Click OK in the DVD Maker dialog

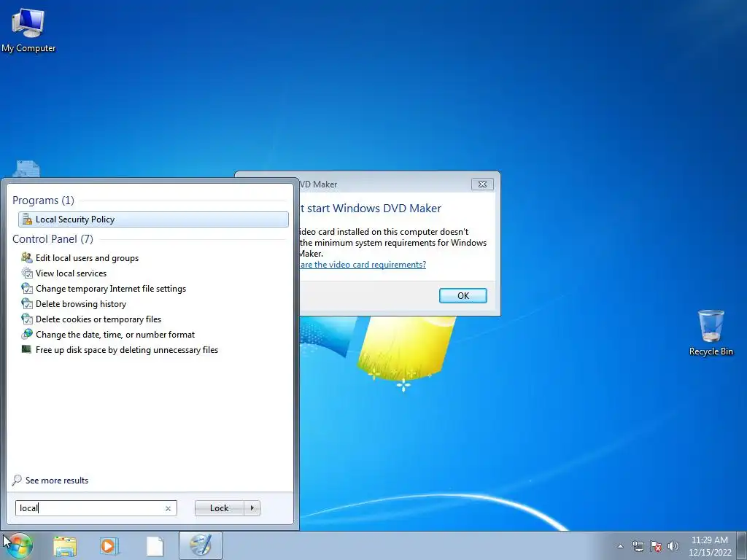[x=462, y=296]
